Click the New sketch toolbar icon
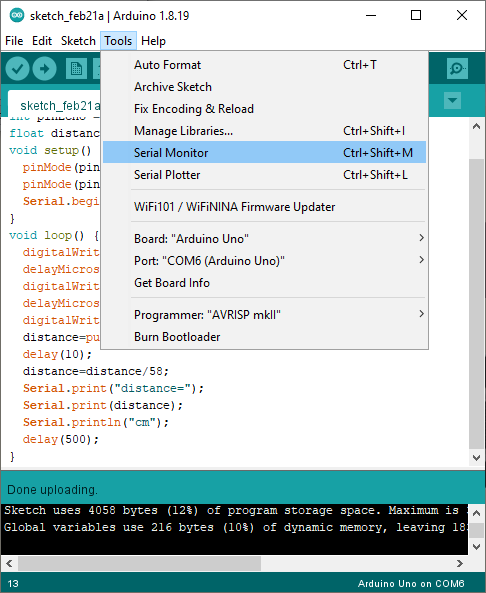The image size is (486, 593). click(76, 69)
